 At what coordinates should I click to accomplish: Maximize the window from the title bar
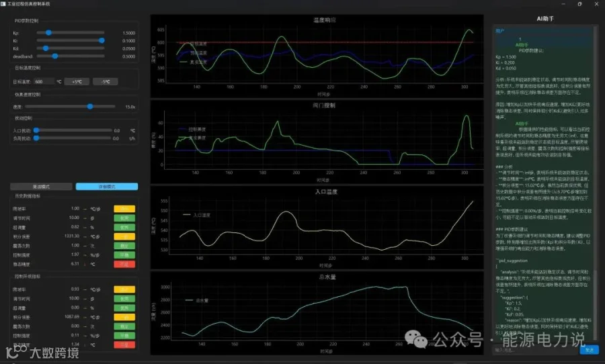click(579, 4)
